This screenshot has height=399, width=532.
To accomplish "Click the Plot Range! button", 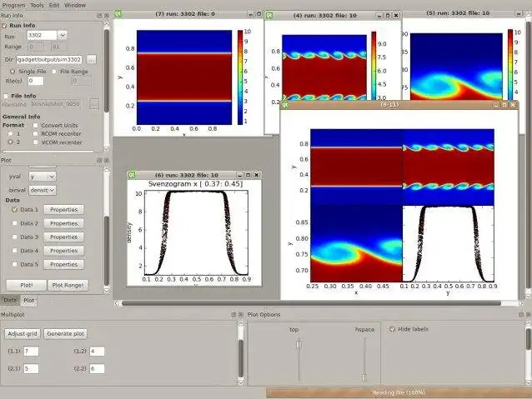I will tap(68, 285).
